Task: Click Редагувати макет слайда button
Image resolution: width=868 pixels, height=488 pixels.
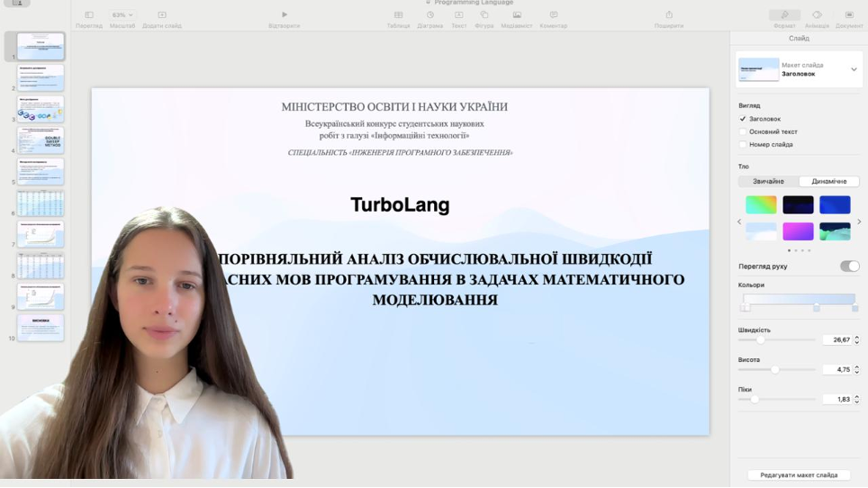Action: coord(799,474)
